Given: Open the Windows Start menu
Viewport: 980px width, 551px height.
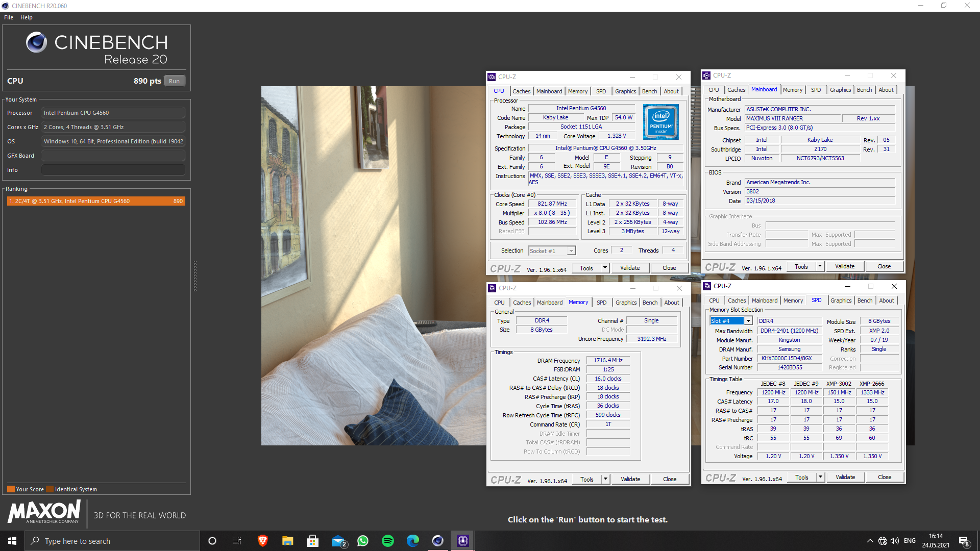Looking at the screenshot, I should point(12,541).
